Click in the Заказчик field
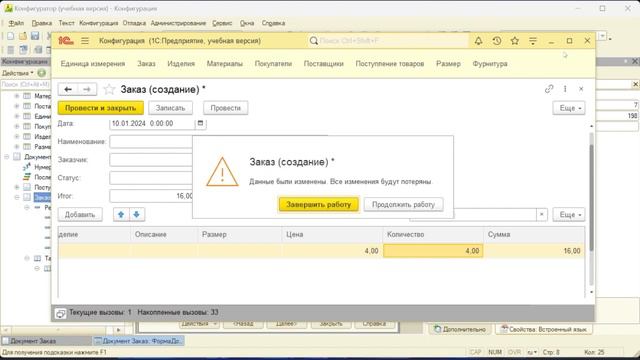The height and width of the screenshot is (360, 640). coord(151,160)
